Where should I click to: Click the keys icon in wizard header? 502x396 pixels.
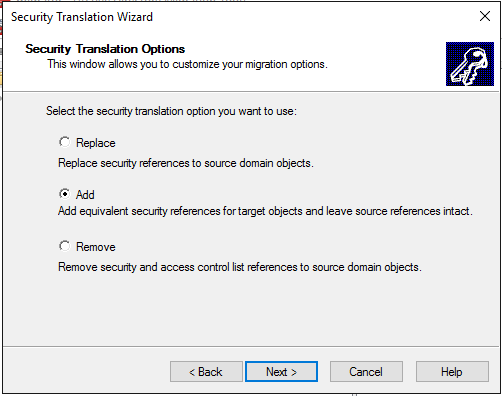(x=470, y=64)
